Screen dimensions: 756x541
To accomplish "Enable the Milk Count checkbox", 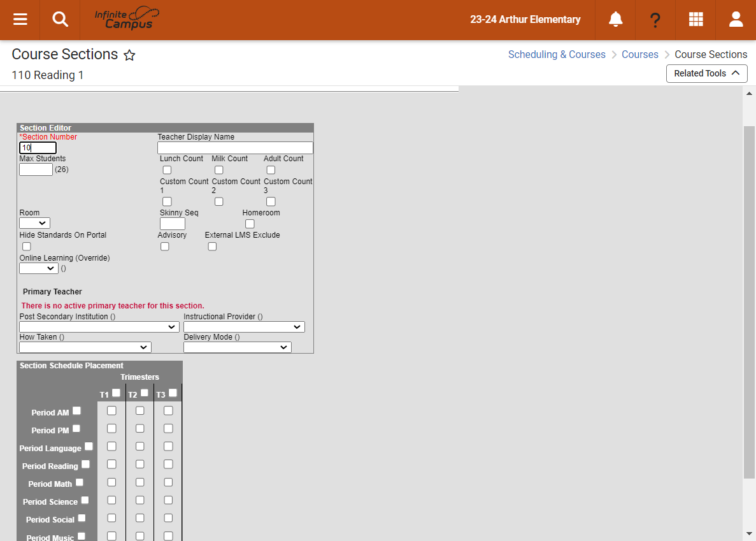I will 219,170.
